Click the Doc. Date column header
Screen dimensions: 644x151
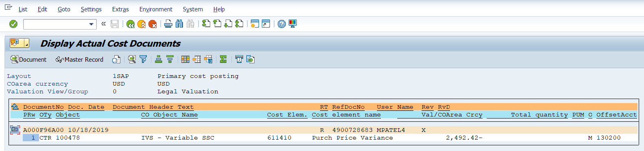86,107
